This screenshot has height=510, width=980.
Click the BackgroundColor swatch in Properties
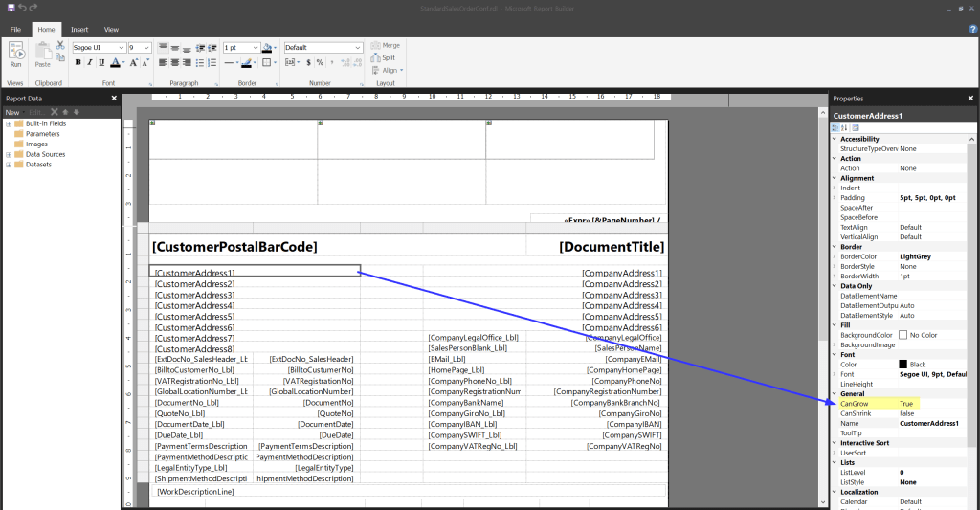pos(902,335)
